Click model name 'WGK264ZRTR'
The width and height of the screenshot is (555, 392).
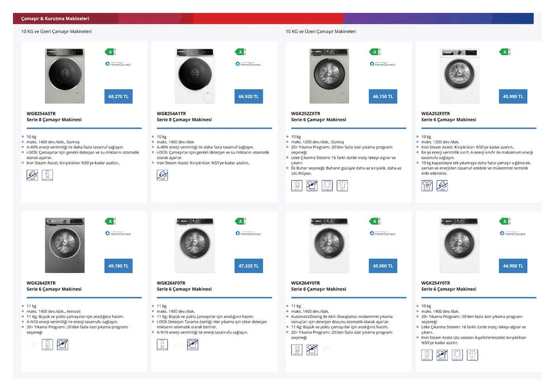(41, 283)
